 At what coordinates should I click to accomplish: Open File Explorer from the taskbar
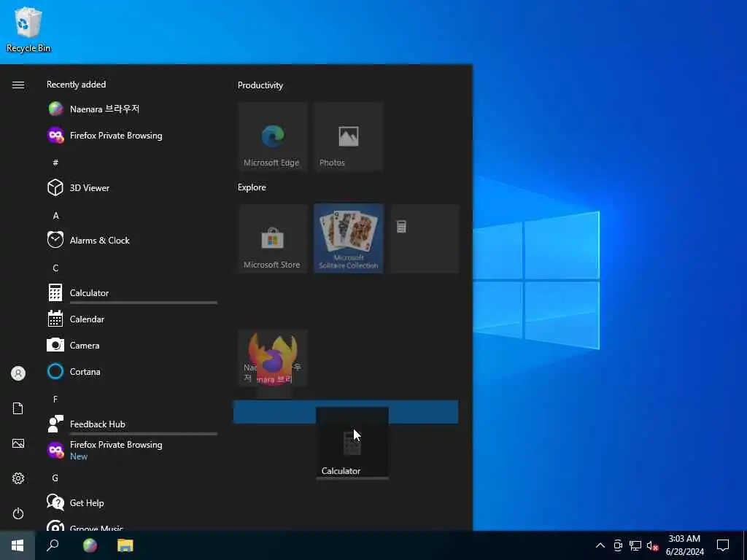tap(125, 545)
